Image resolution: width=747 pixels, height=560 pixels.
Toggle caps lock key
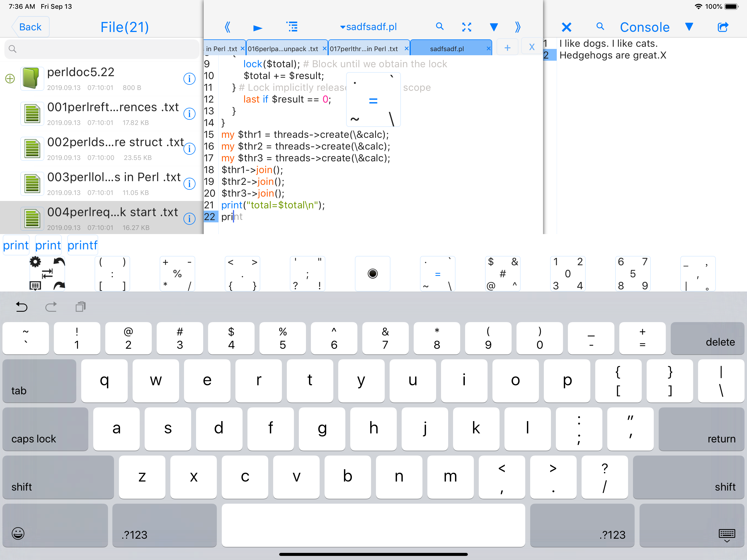tap(45, 429)
